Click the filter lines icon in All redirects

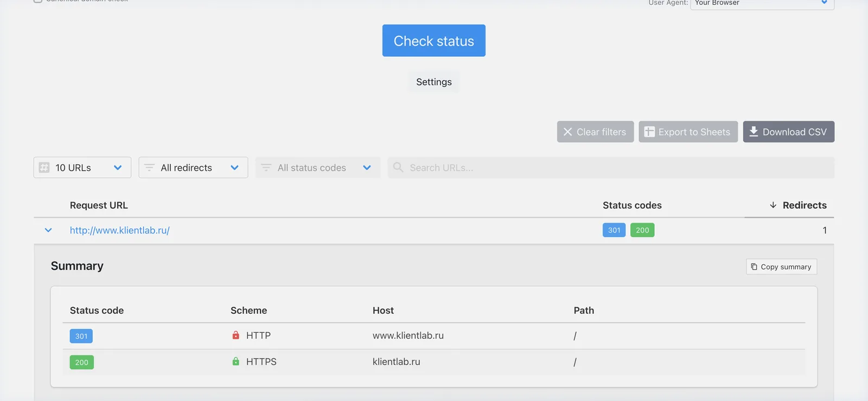pyautogui.click(x=149, y=167)
